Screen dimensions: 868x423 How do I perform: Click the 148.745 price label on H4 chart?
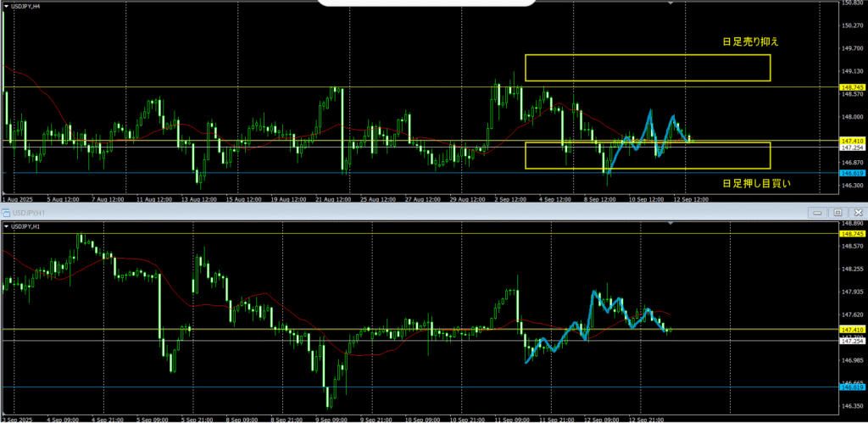[x=852, y=87]
